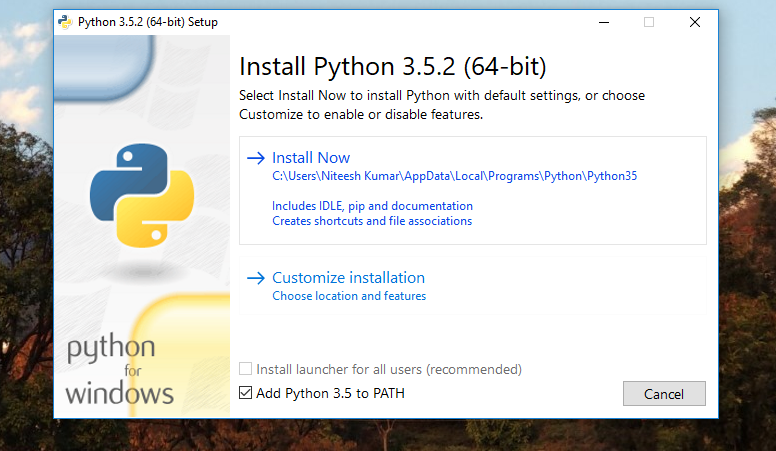The height and width of the screenshot is (451, 776).
Task: Click the install path C:\Users\Niteesh Kumar text
Action: pyautogui.click(x=454, y=176)
